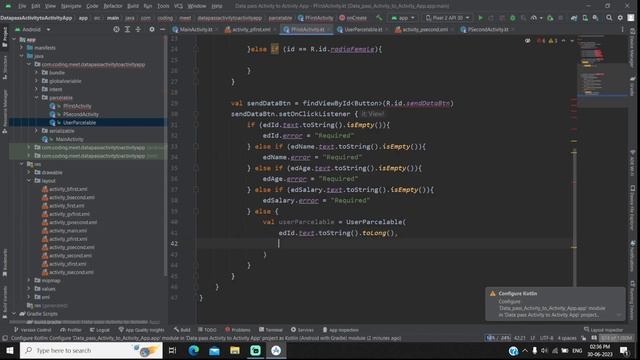Screen dimensions: 640x360
Task: Click the green Run app button
Action: point(480,18)
